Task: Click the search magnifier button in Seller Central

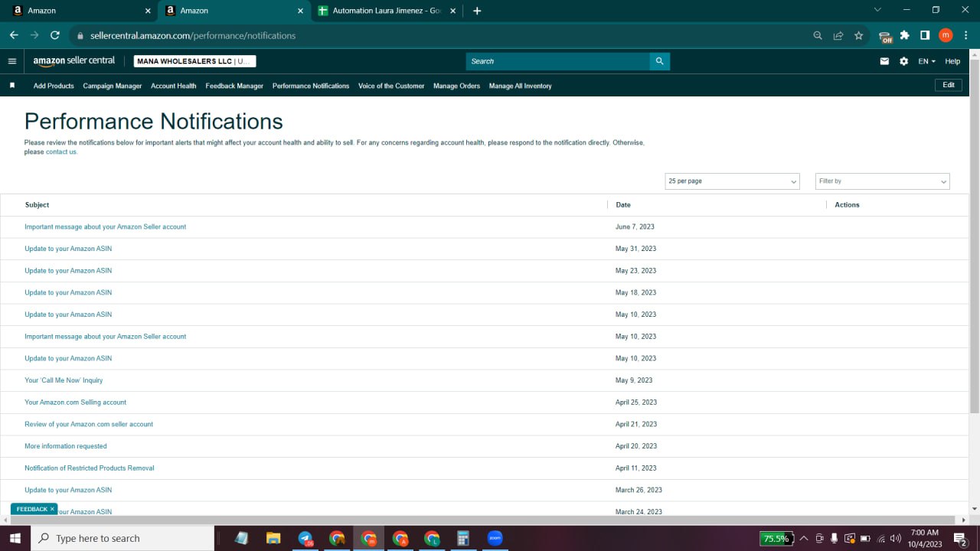Action: pos(660,61)
